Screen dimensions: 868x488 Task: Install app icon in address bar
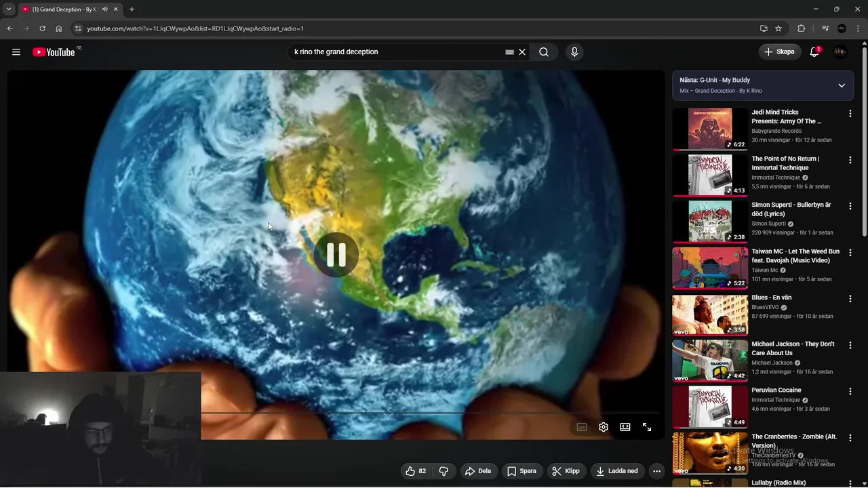pyautogui.click(x=764, y=28)
